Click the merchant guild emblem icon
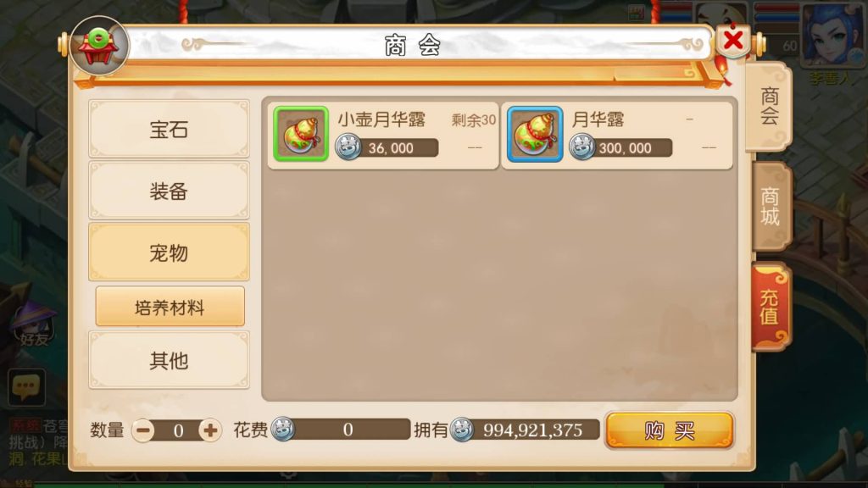The width and height of the screenshot is (868, 488). (99, 47)
